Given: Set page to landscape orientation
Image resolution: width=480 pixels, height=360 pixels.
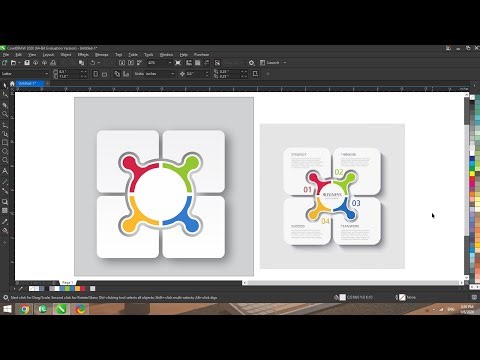Looking at the screenshot, I should (104, 74).
